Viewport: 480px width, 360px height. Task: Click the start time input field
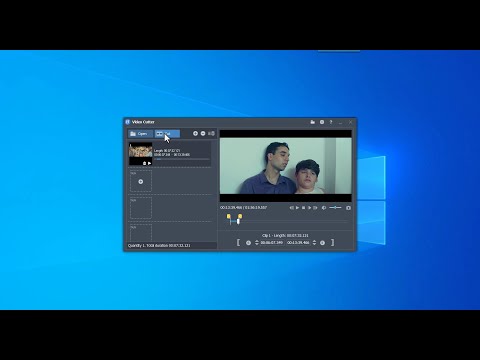point(272,242)
